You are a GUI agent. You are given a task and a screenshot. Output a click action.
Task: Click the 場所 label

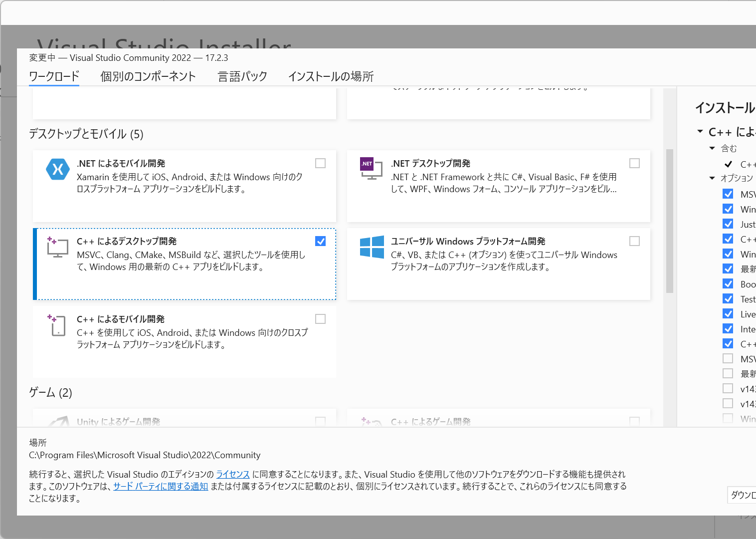[x=38, y=443]
